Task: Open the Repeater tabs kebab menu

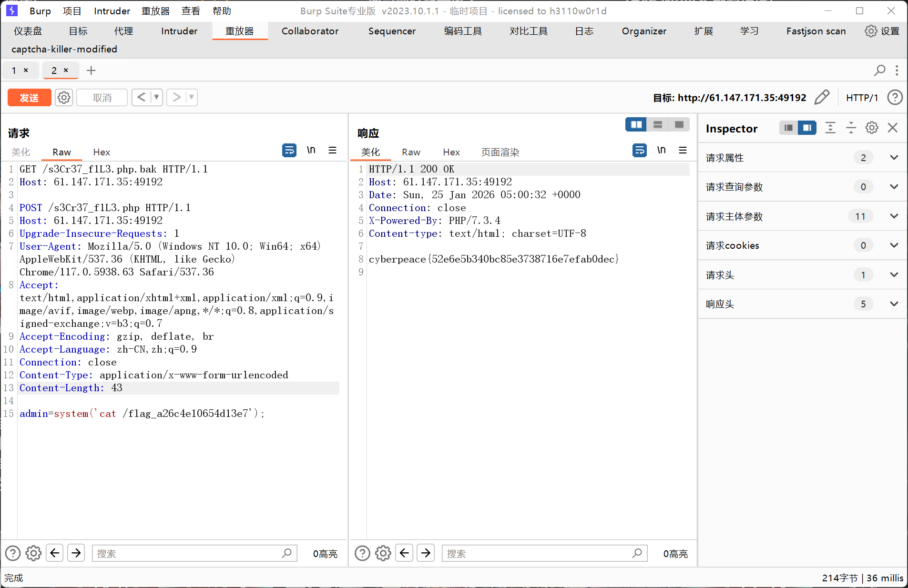Action: click(897, 71)
